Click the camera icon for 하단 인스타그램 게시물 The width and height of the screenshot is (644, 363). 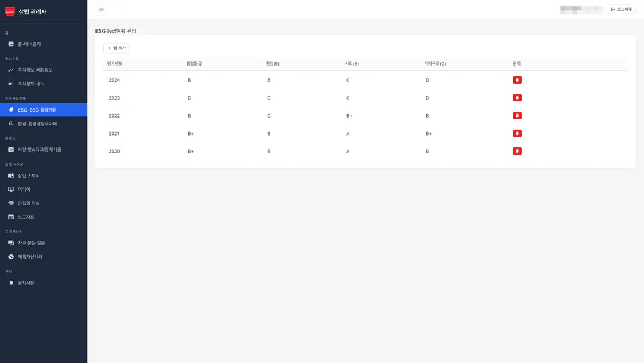tap(11, 150)
